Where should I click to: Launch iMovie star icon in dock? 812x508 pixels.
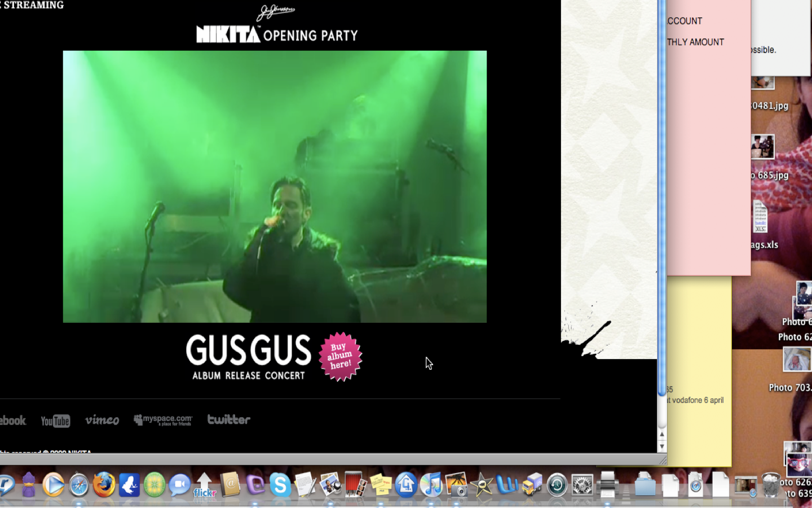coord(482,485)
